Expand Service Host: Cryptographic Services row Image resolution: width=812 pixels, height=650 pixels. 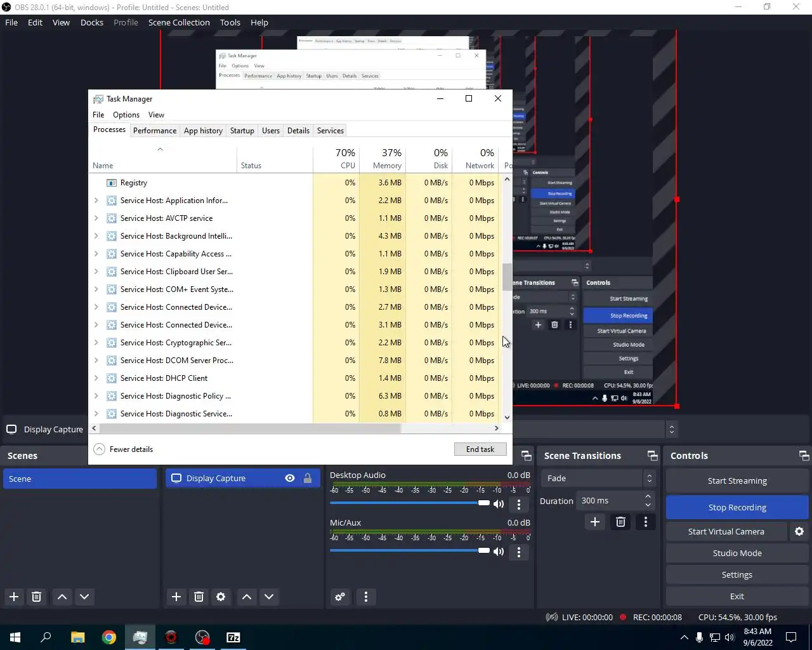point(96,343)
